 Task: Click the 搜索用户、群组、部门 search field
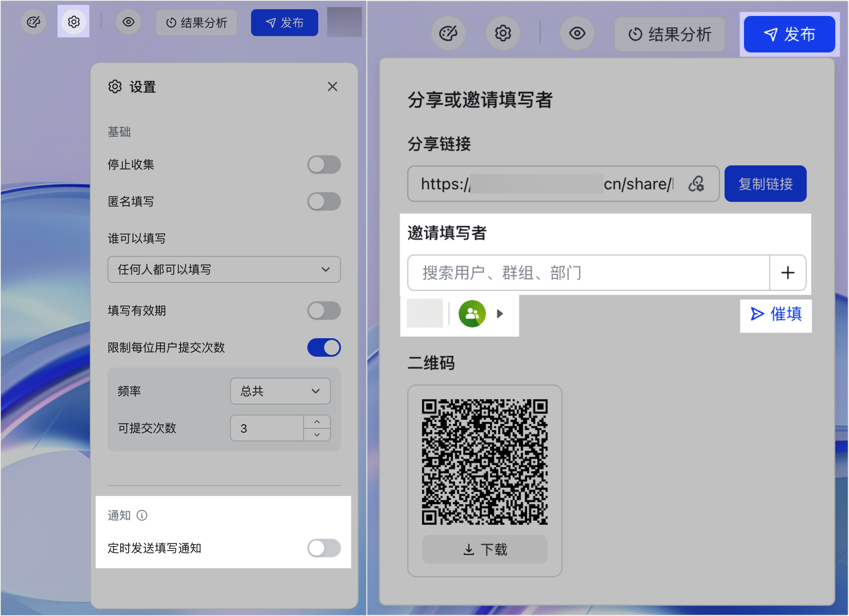(589, 273)
